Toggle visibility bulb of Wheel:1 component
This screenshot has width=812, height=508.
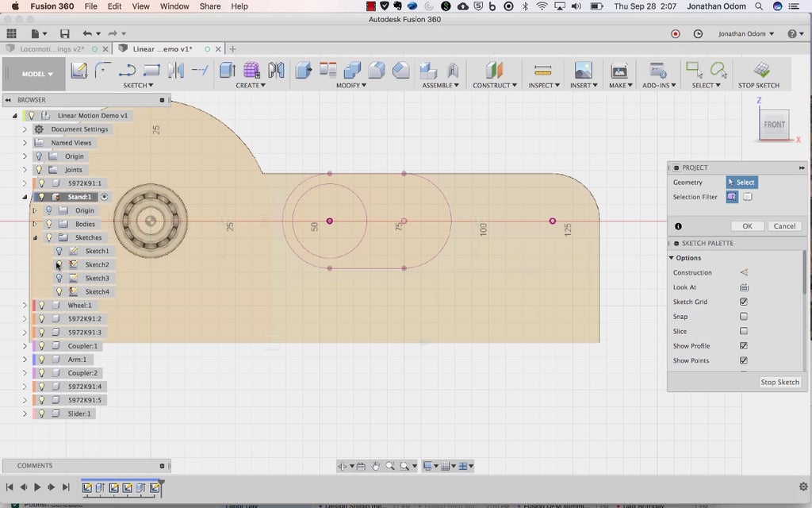point(42,306)
